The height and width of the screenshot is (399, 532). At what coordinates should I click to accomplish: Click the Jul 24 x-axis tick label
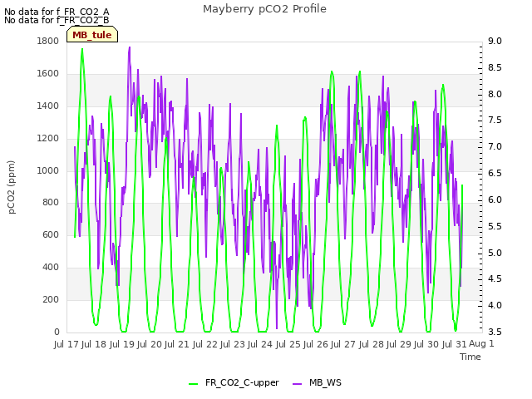coord(260,344)
